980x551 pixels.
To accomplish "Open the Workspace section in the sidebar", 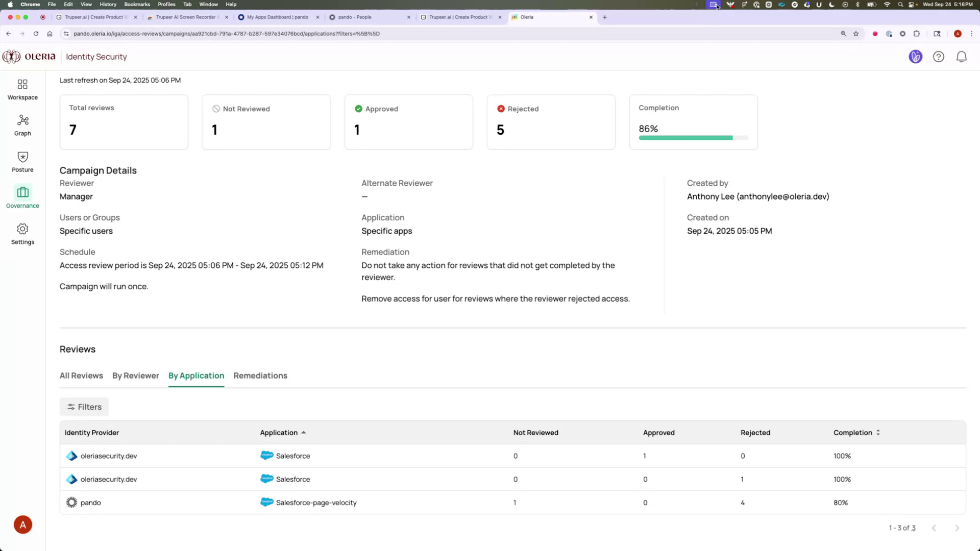I will click(22, 89).
